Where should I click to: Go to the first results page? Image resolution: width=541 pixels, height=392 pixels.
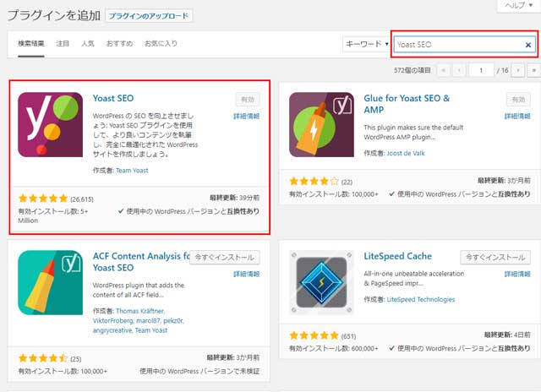click(x=443, y=70)
